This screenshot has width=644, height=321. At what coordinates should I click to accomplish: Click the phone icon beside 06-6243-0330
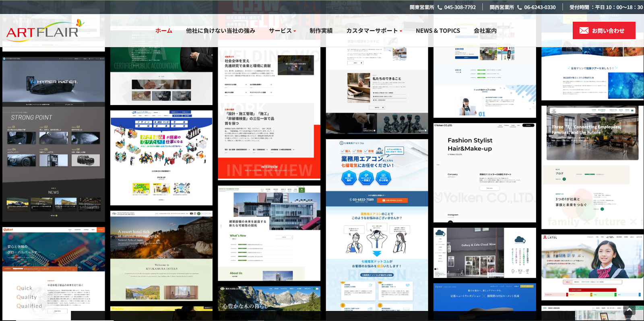(519, 7)
